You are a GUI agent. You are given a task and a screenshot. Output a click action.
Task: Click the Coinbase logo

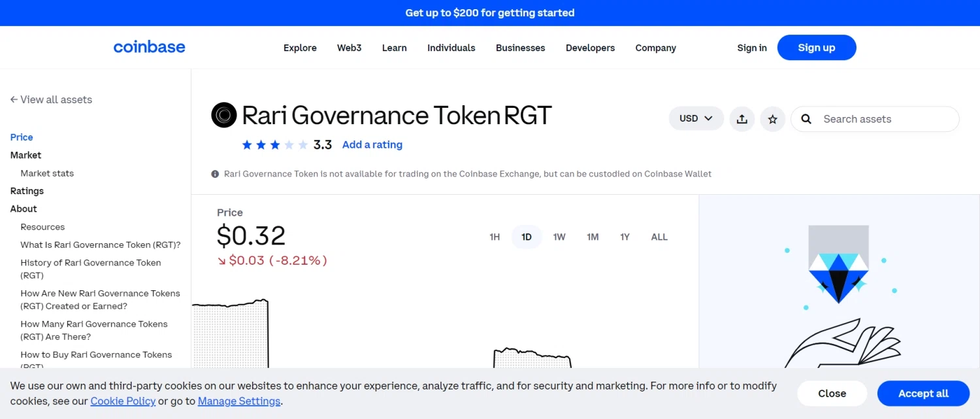pos(149,47)
